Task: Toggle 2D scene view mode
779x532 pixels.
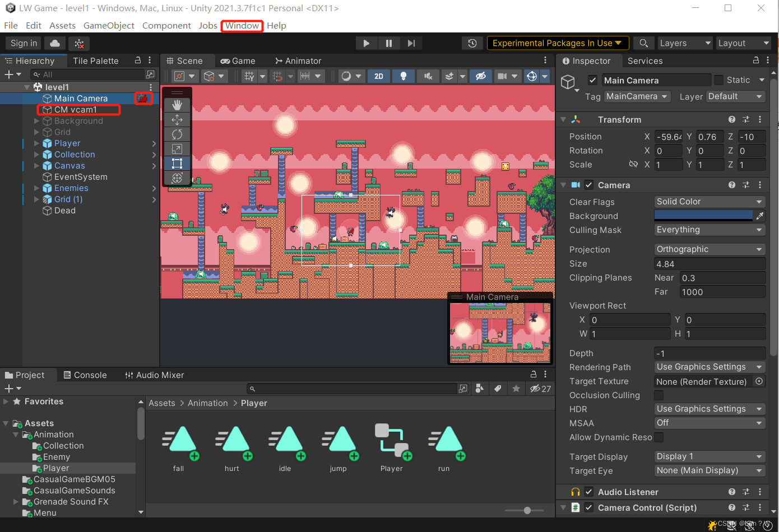Action: 379,76
